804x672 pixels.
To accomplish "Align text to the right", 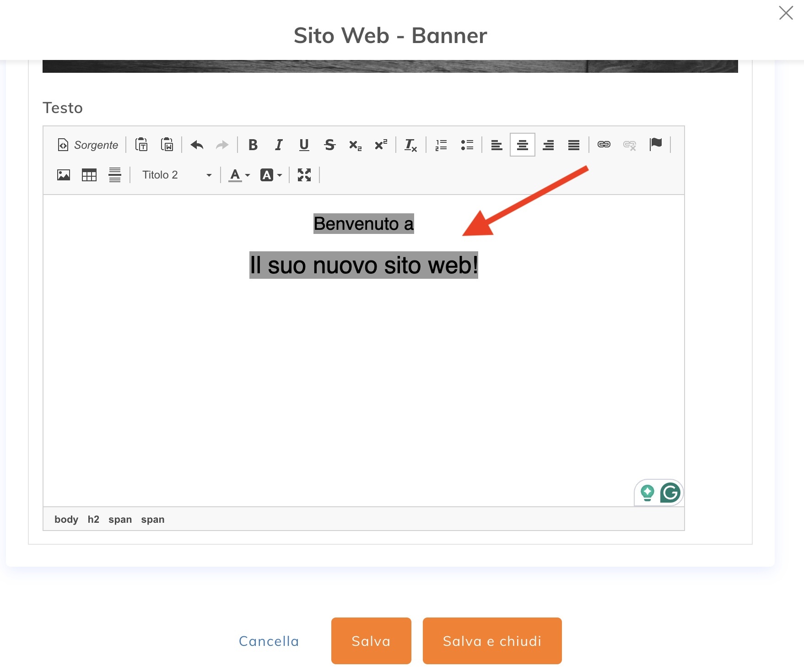I will point(548,145).
